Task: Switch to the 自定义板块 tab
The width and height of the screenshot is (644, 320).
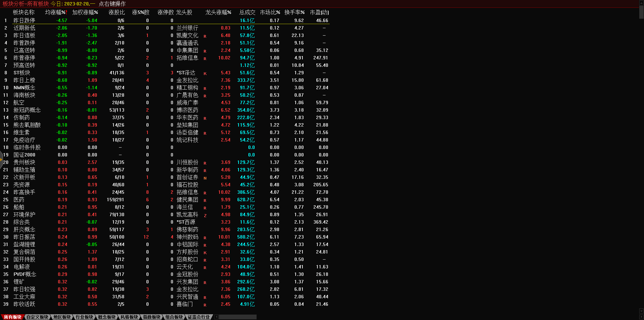Action: (37, 317)
